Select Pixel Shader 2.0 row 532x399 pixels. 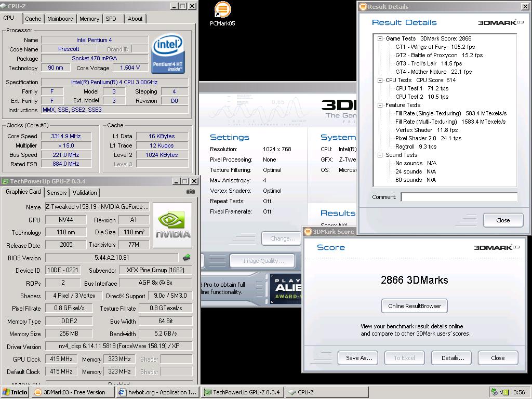[428, 138]
